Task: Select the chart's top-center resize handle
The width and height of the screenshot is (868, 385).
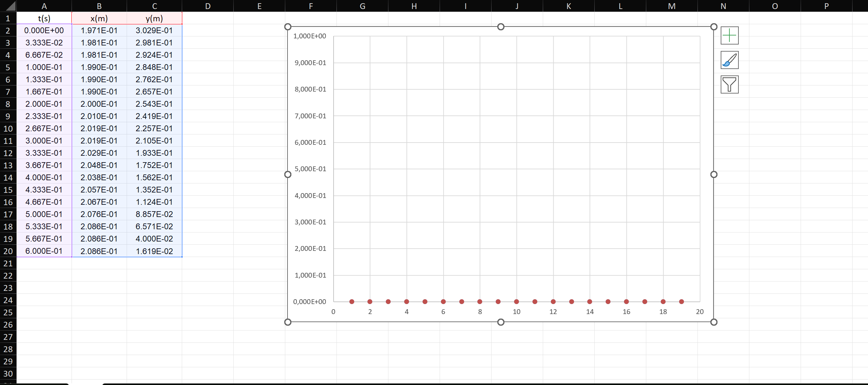Action: [500, 27]
